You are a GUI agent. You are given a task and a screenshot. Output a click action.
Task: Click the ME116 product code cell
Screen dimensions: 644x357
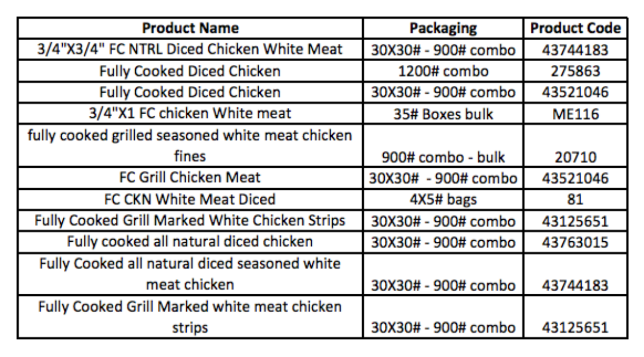pyautogui.click(x=575, y=114)
